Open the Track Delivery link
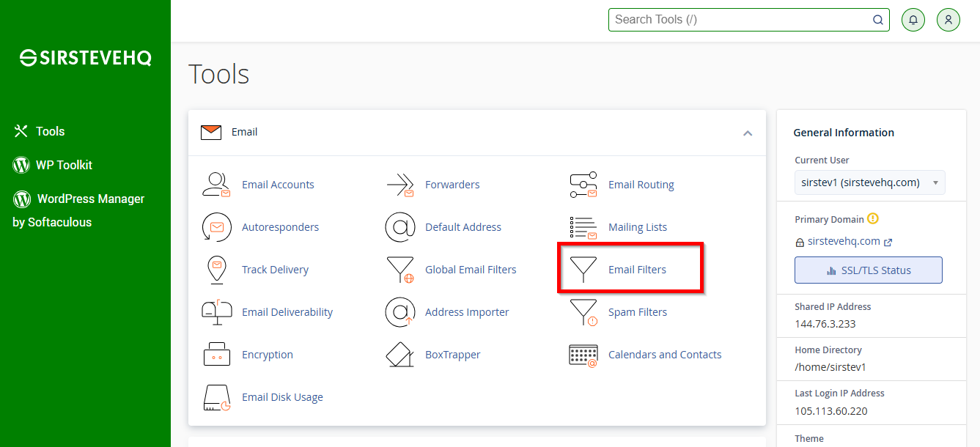This screenshot has height=447, width=980. click(275, 270)
